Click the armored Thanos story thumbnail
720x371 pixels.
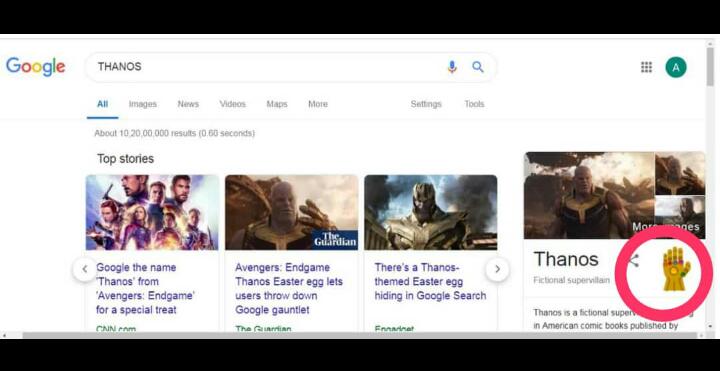[431, 212]
